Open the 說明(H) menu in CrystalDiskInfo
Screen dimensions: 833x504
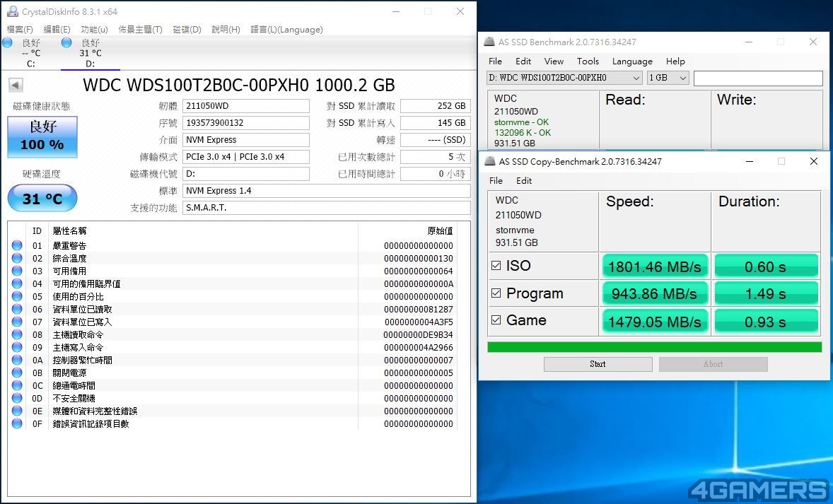[x=226, y=30]
